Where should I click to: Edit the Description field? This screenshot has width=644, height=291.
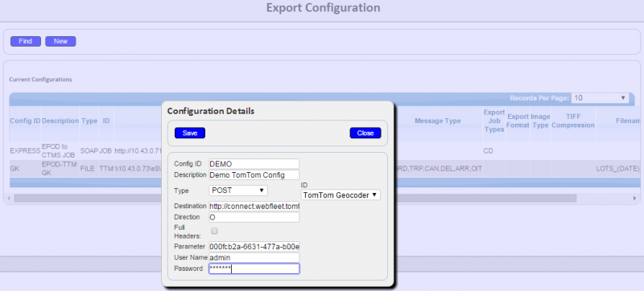click(x=254, y=175)
